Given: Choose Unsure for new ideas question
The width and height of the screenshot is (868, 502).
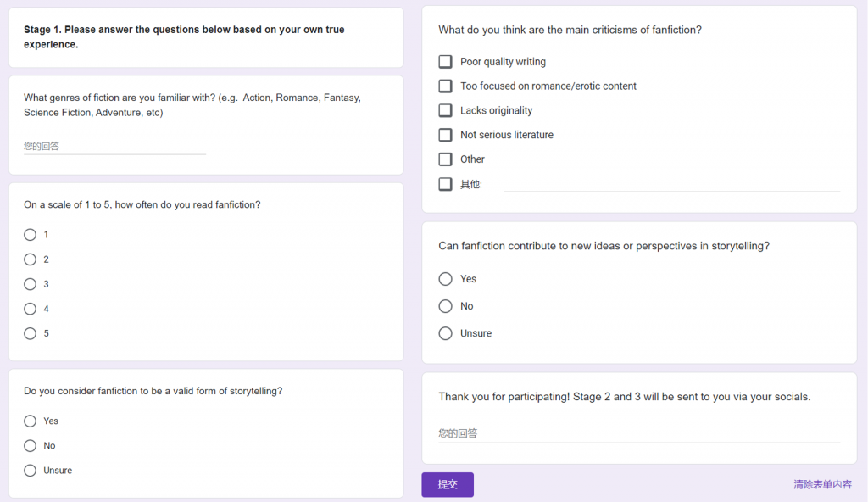Looking at the screenshot, I should [x=446, y=333].
